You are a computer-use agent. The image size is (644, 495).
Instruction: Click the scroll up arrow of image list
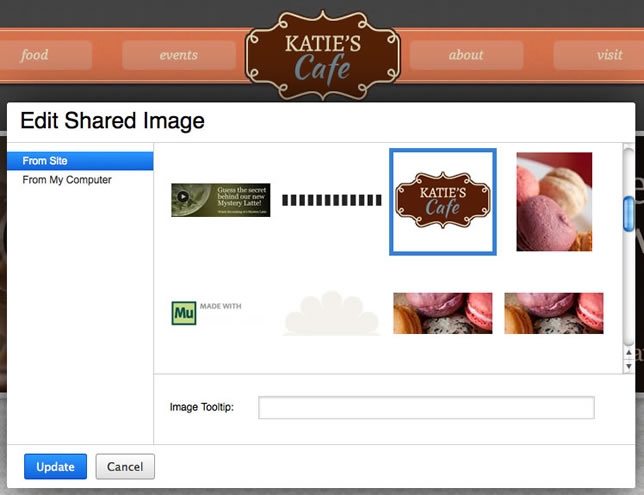pyautogui.click(x=628, y=352)
